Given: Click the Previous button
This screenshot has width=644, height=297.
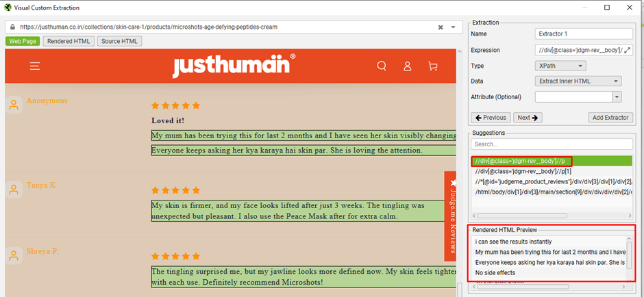Looking at the screenshot, I should (x=491, y=117).
